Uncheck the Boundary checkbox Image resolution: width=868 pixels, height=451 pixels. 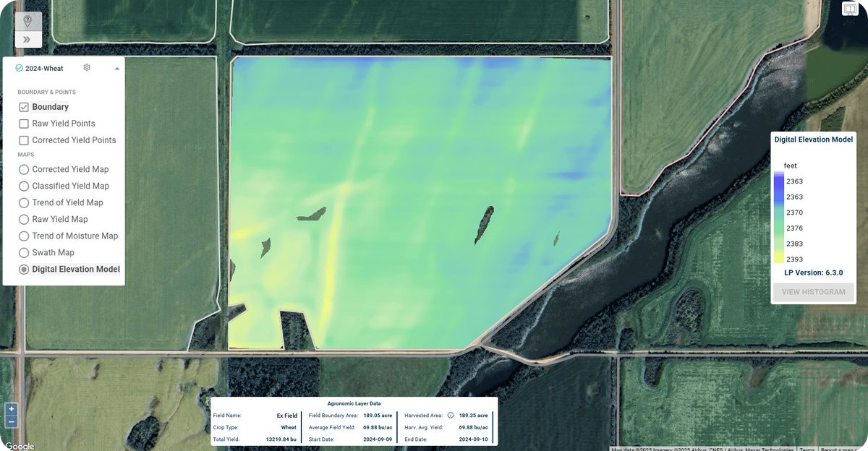[x=24, y=106]
